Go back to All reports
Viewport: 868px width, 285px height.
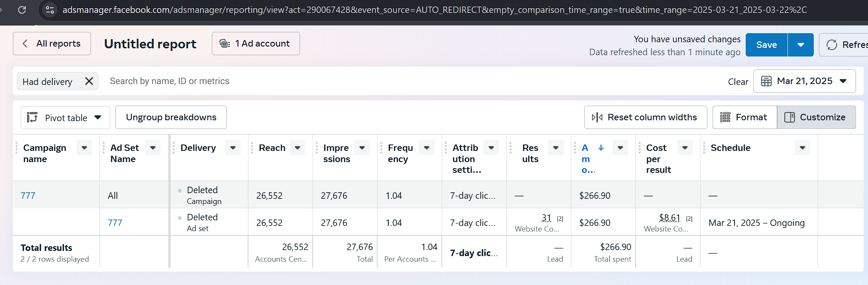click(52, 44)
